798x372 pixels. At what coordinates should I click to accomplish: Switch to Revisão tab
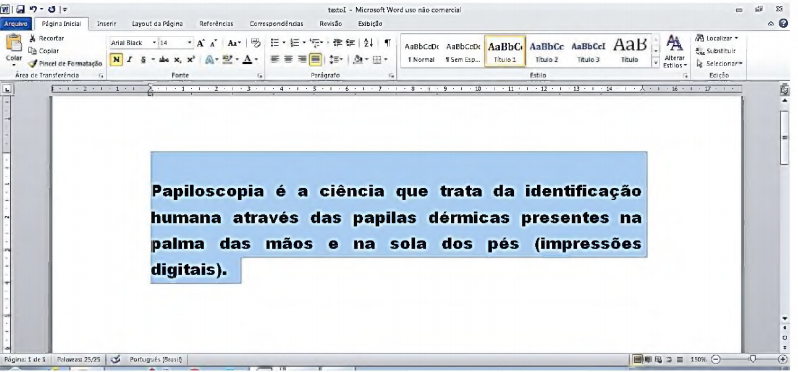pos(331,24)
